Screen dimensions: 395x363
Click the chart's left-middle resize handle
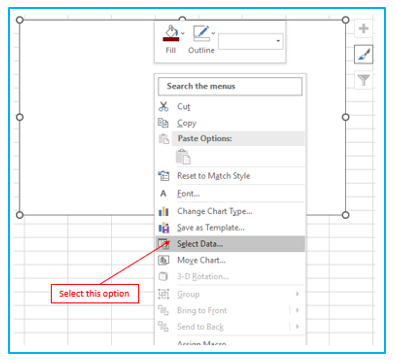pyautogui.click(x=20, y=117)
